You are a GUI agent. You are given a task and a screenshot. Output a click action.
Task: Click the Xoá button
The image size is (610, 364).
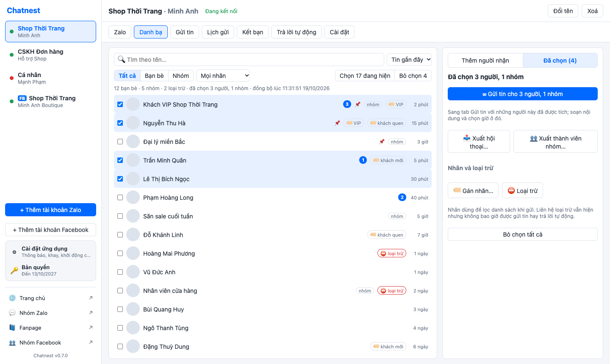point(592,11)
